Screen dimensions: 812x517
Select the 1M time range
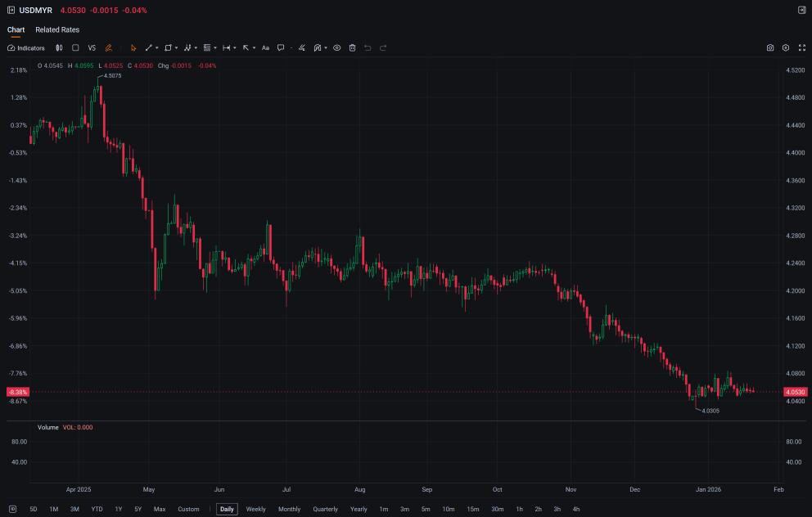point(54,510)
